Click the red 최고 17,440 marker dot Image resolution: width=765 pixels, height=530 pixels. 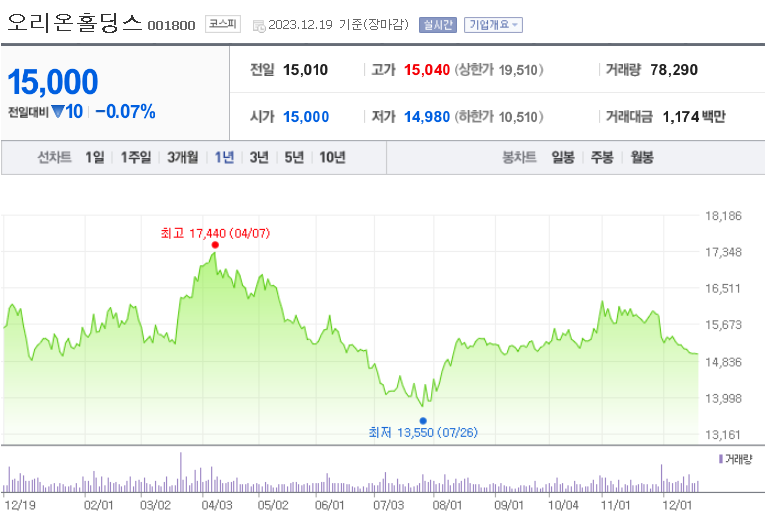[x=215, y=245]
